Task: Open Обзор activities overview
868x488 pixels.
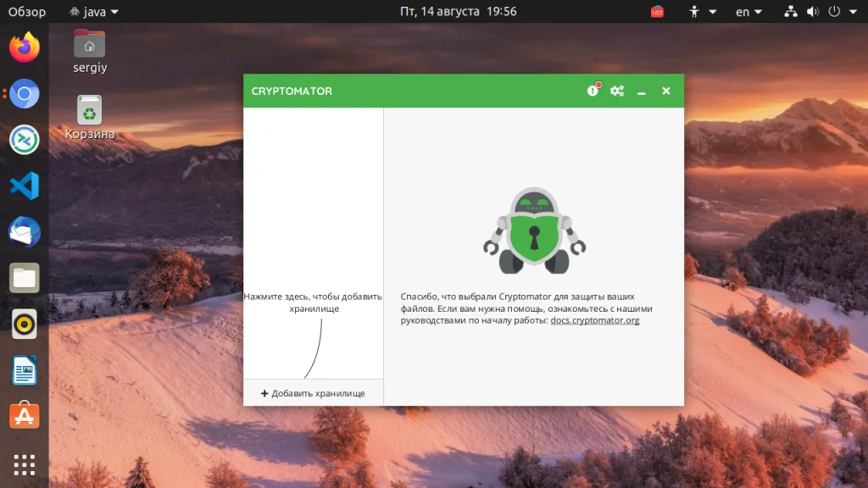Action: click(26, 12)
